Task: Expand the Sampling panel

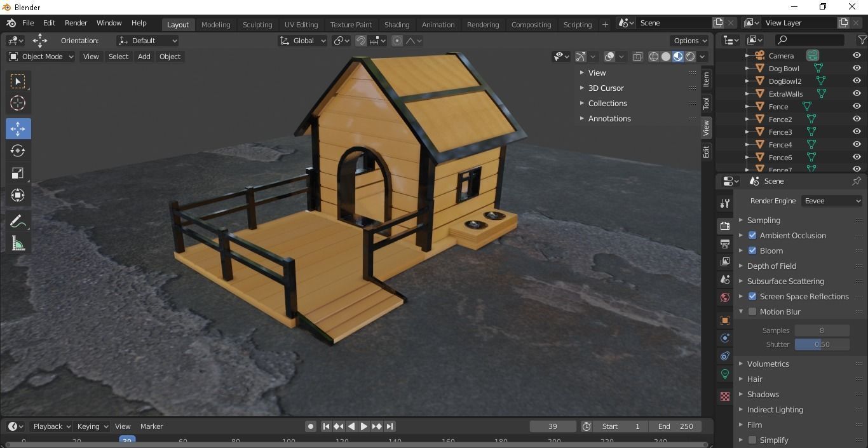Action: pos(764,220)
